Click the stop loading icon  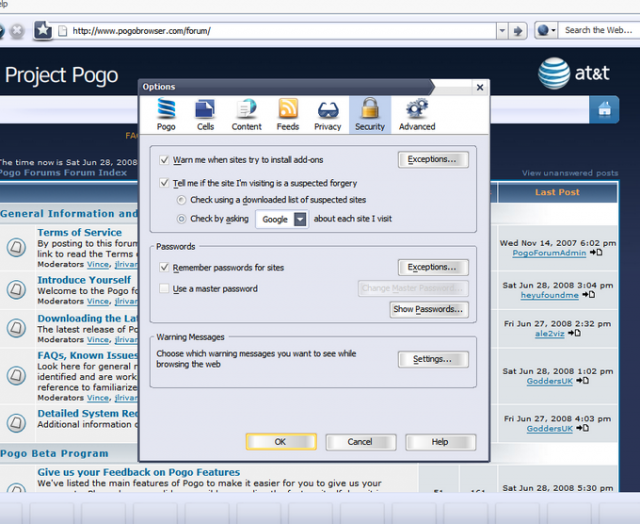[x=17, y=31]
